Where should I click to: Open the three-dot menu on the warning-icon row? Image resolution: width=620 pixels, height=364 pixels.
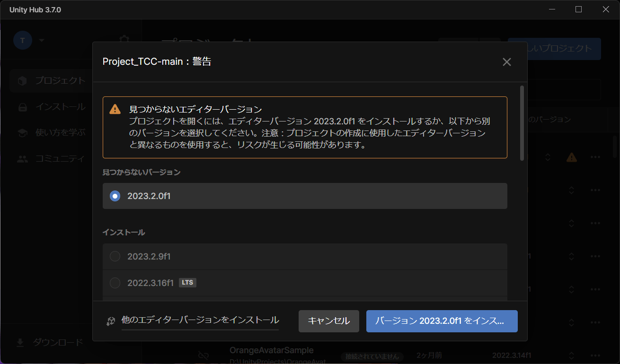click(595, 157)
